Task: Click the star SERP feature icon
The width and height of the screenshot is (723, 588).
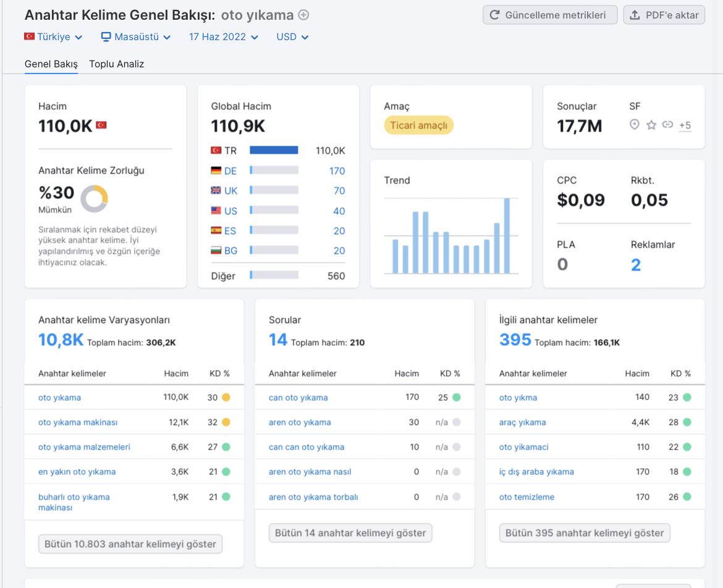Action: [x=651, y=124]
